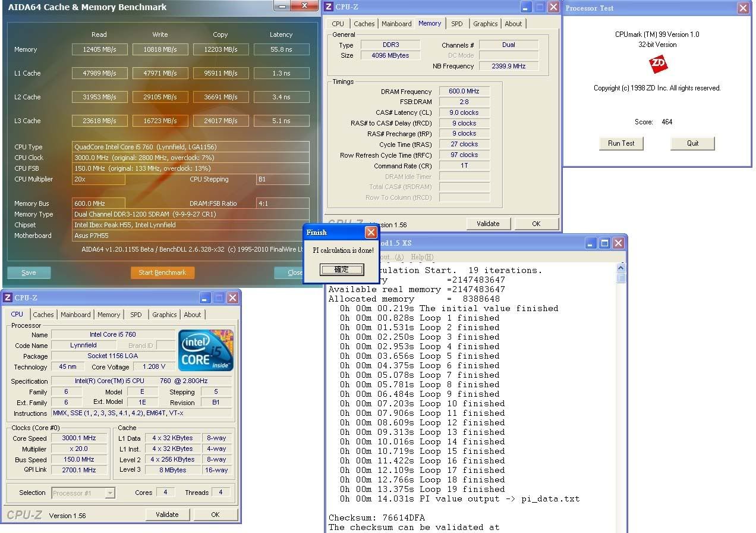
Task: Click Core Speed 3000.1 MHz field
Action: click(x=78, y=438)
